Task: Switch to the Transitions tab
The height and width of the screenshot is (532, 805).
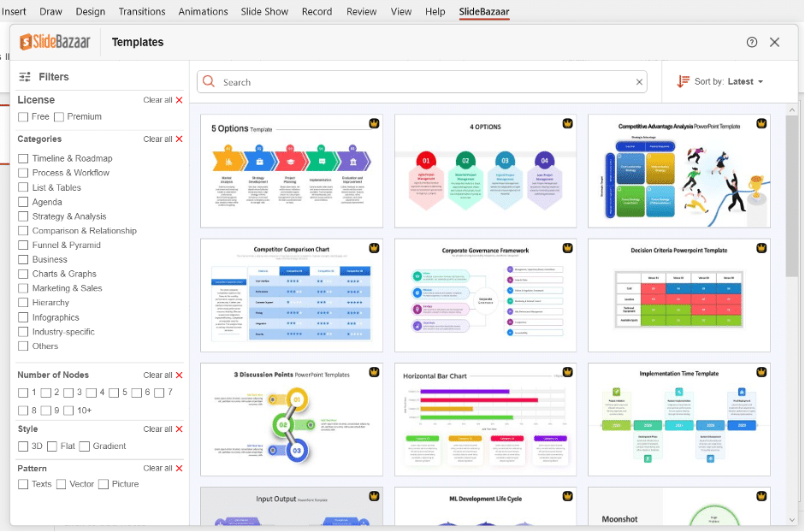Action: click(x=142, y=11)
